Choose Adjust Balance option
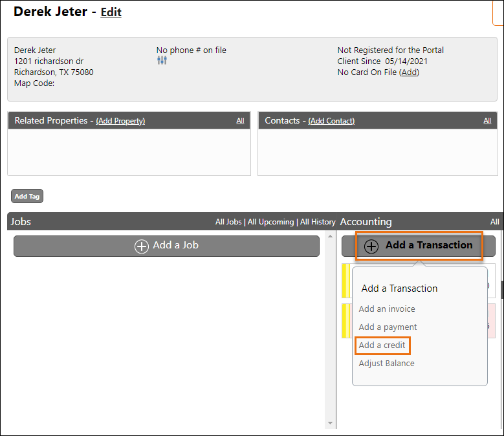Viewport: 504px width, 436px height. [386, 364]
